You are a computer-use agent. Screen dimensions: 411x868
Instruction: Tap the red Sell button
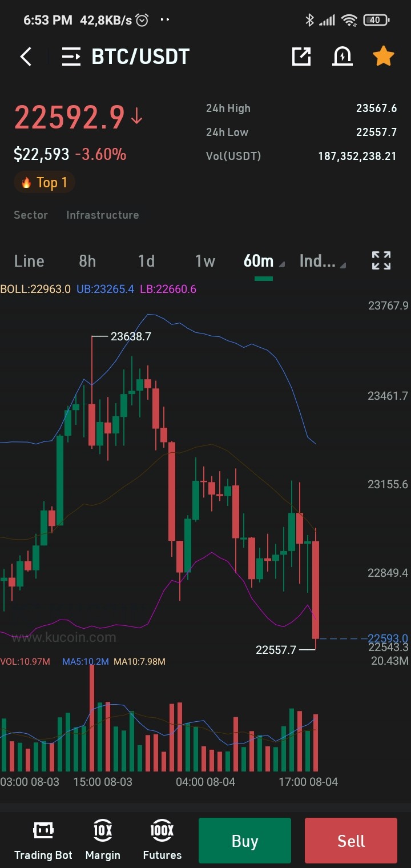tap(351, 841)
